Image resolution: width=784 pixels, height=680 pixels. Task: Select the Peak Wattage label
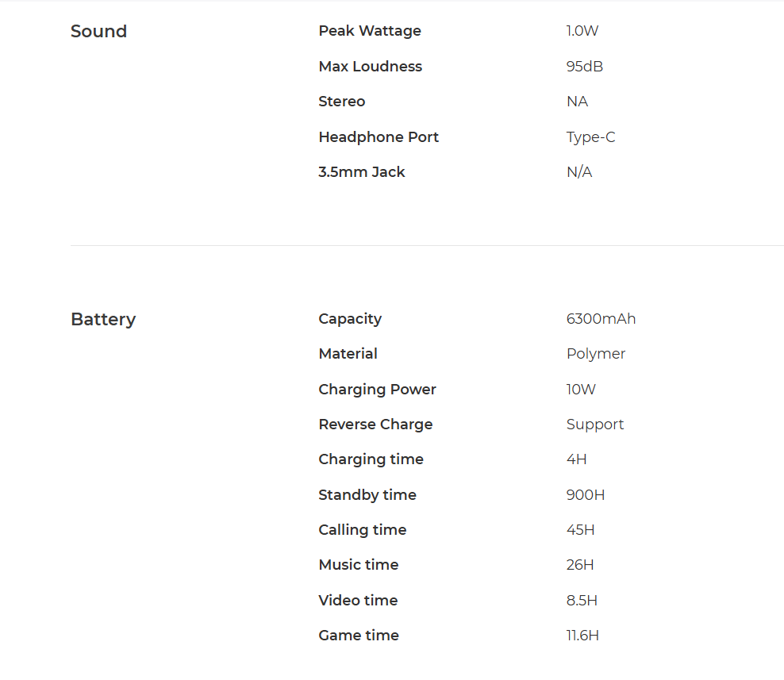click(x=370, y=31)
